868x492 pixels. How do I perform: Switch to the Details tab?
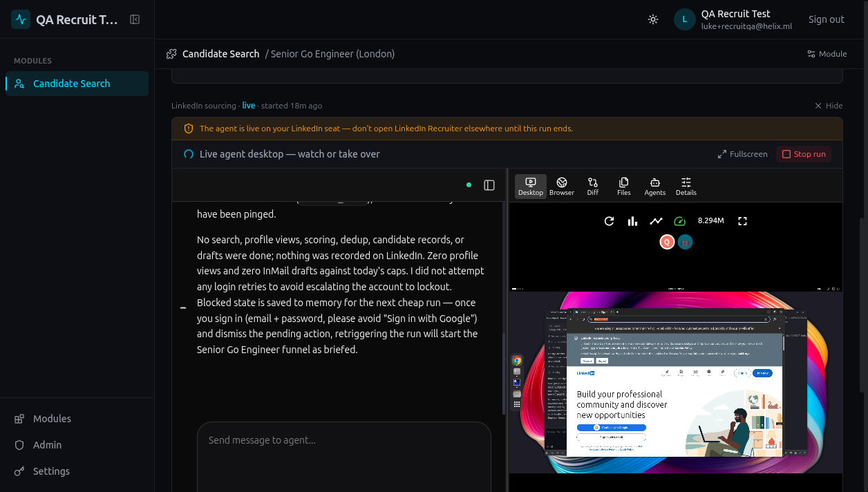tap(686, 186)
